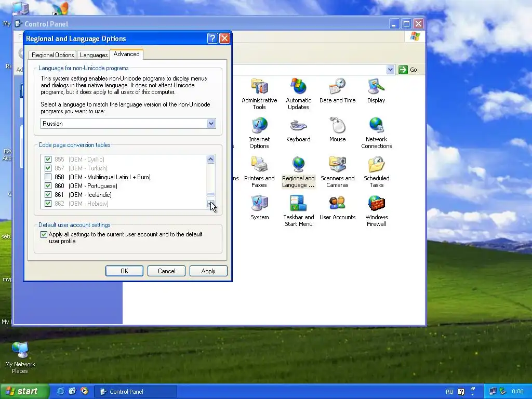Expand the Russian language dropdown

(211, 124)
